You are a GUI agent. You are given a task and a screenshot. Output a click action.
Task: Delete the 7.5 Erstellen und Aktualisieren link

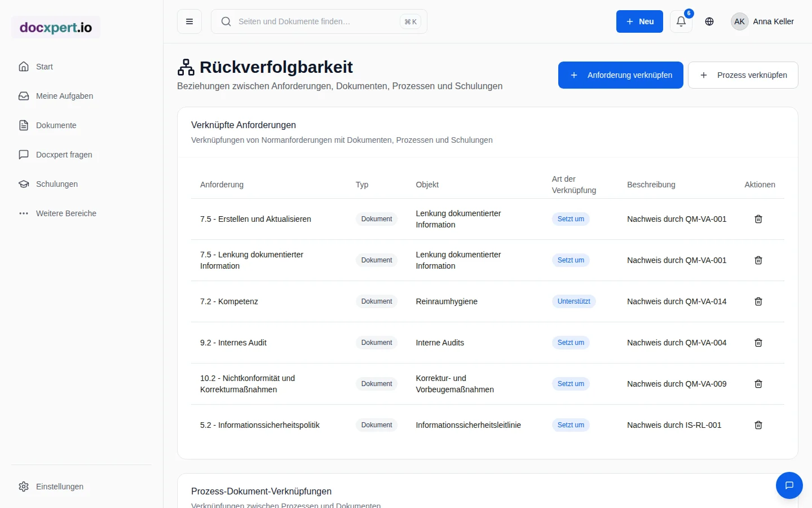tap(758, 219)
